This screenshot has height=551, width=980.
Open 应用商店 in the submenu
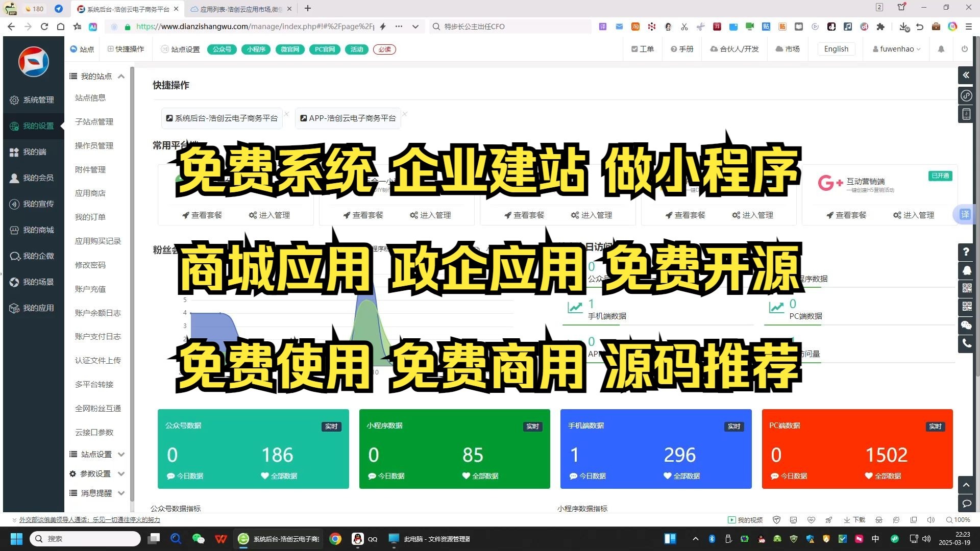(90, 193)
